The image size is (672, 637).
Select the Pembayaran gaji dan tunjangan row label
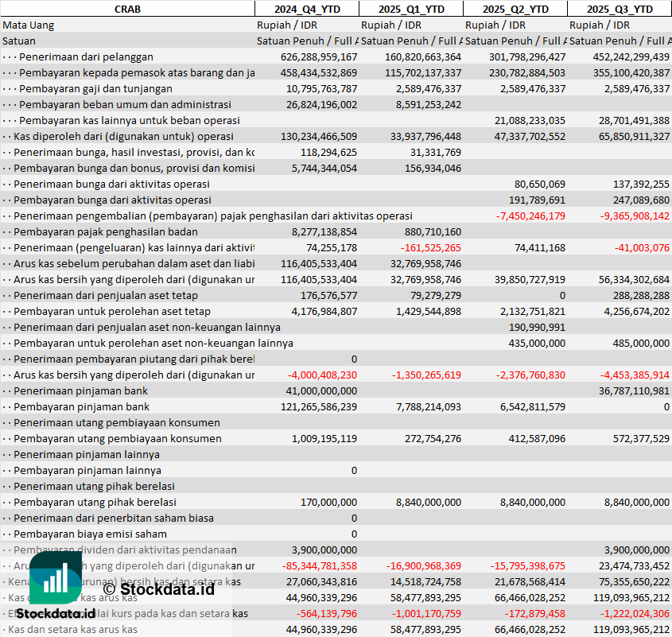[x=95, y=88]
